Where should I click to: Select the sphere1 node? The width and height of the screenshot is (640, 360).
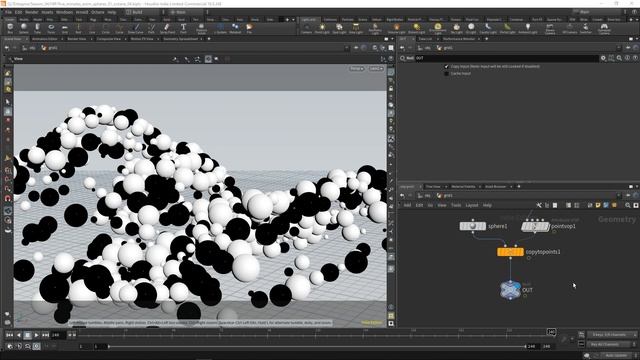pyautogui.click(x=473, y=226)
